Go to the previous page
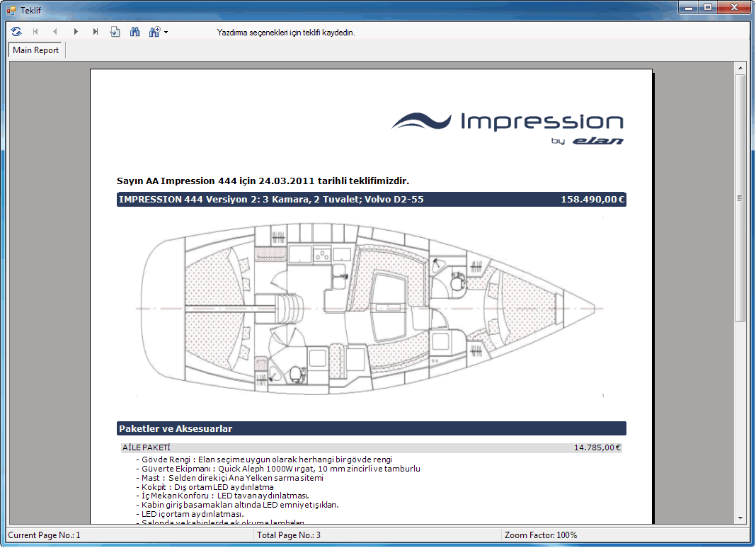 (55, 32)
